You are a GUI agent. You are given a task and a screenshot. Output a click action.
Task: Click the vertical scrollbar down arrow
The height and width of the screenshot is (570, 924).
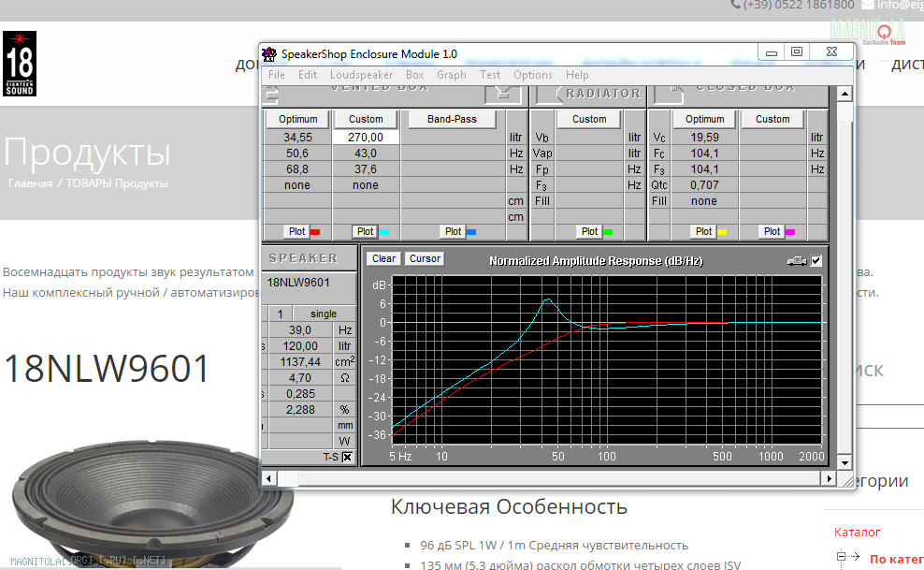845,463
